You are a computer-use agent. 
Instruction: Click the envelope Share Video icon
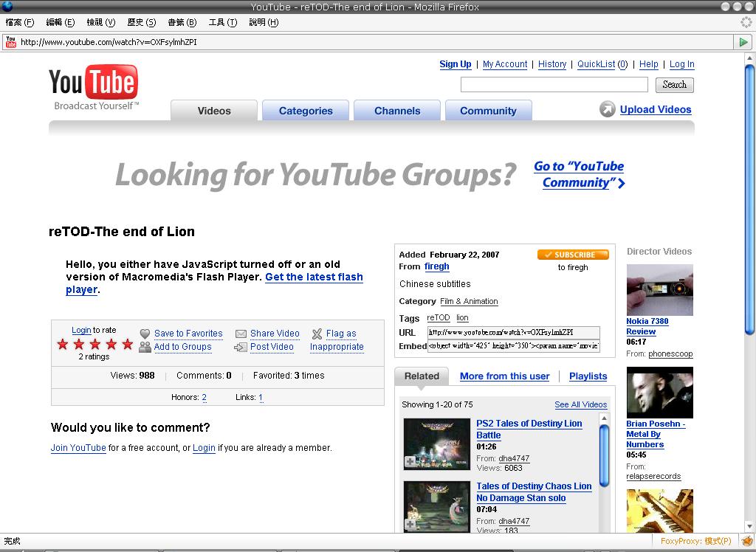click(x=241, y=334)
